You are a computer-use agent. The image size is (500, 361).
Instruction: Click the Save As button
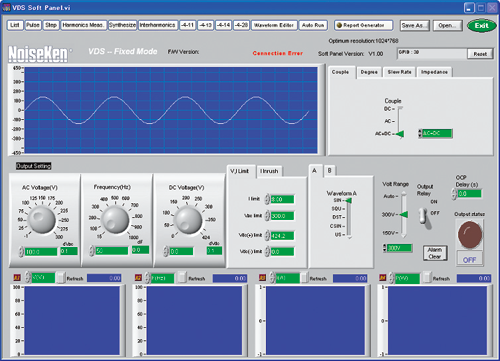tap(414, 26)
